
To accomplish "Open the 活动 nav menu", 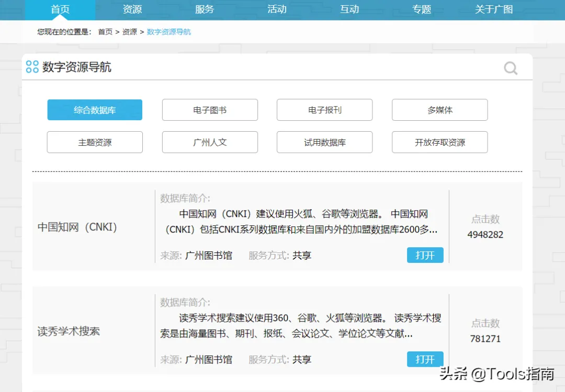I will [277, 9].
